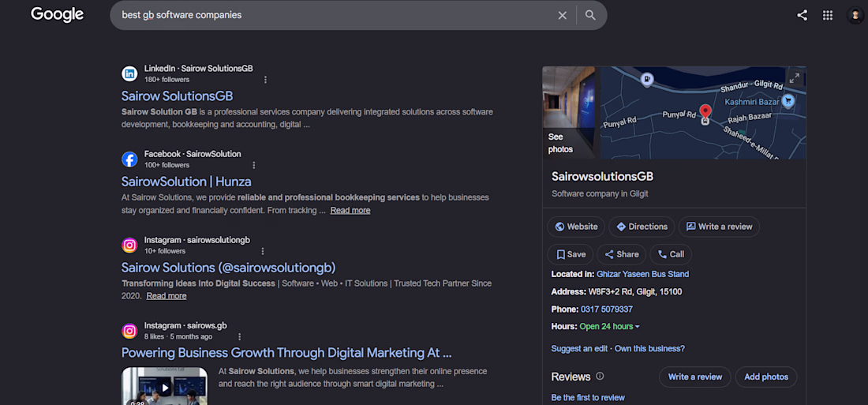Screen dimensions: 868x405
Task: Click the Kashmiri Bazar shopping marker
Action: [788, 101]
